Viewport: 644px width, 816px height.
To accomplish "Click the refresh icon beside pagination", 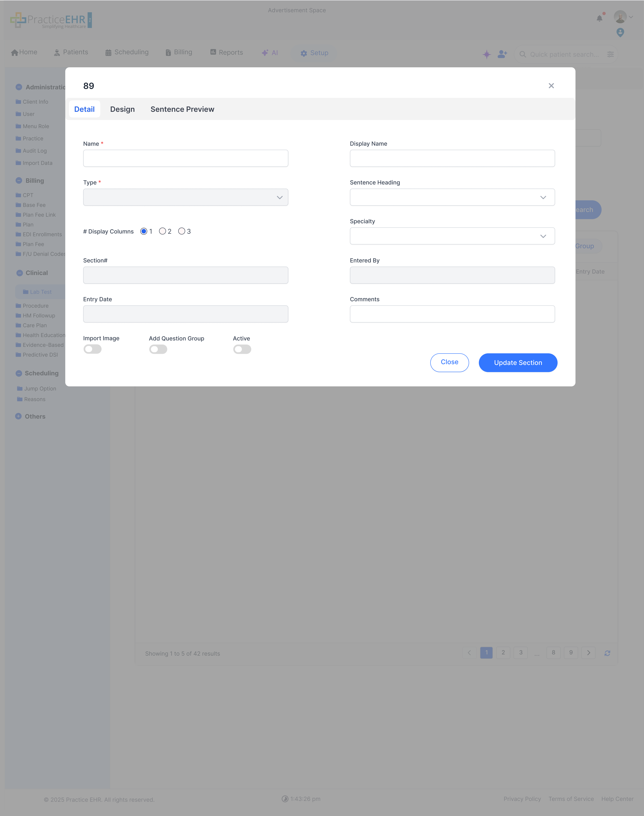I will coord(607,653).
